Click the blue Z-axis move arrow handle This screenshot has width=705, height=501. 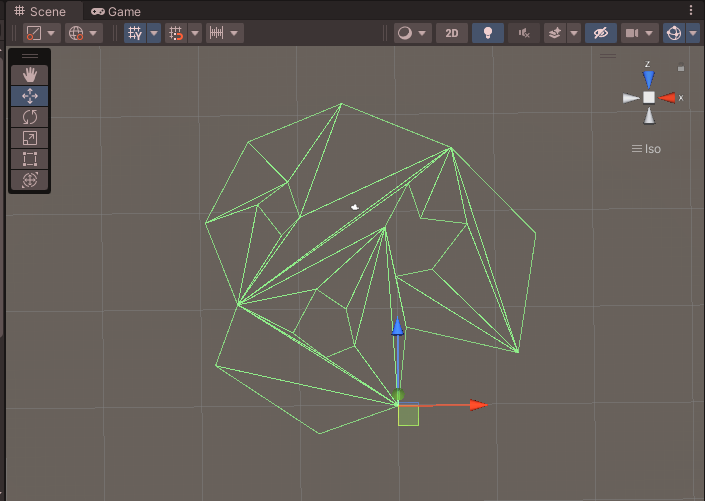[x=397, y=326]
